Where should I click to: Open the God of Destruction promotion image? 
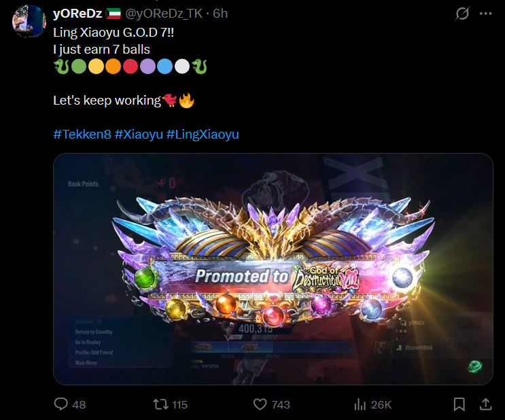click(273, 269)
